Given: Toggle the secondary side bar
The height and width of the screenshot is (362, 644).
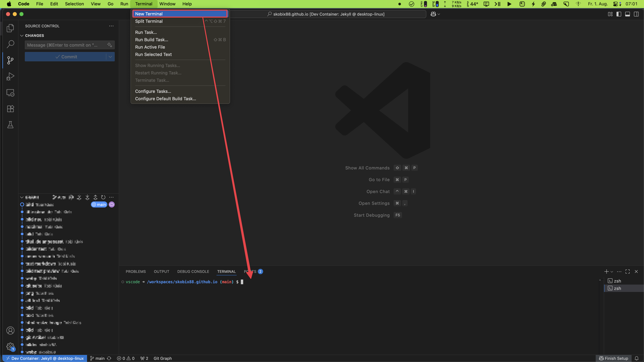Looking at the screenshot, I should pos(636,14).
